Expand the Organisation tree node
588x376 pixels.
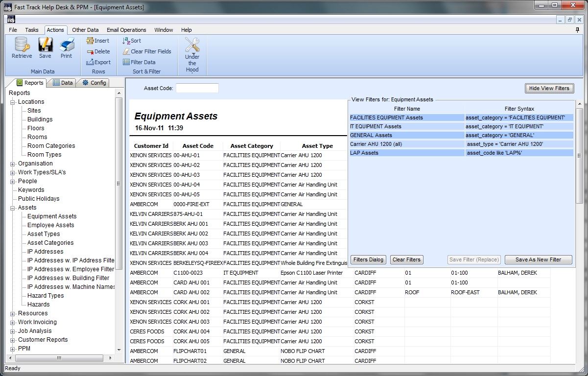pyautogui.click(x=13, y=164)
